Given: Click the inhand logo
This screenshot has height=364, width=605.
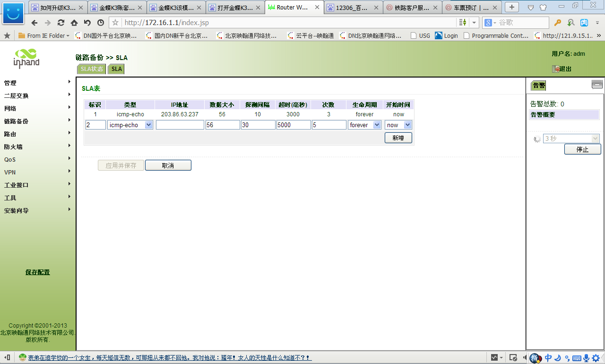Looking at the screenshot, I should pyautogui.click(x=26, y=59).
